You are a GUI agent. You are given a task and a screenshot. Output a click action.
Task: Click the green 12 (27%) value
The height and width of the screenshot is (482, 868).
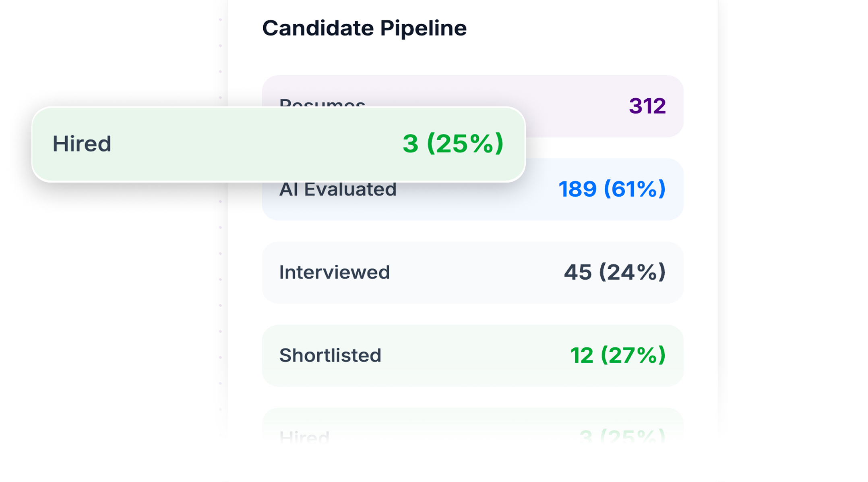(618, 355)
